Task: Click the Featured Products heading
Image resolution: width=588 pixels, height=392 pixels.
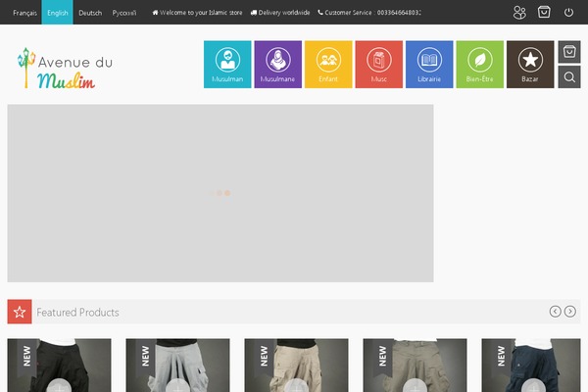Action: [x=77, y=312]
